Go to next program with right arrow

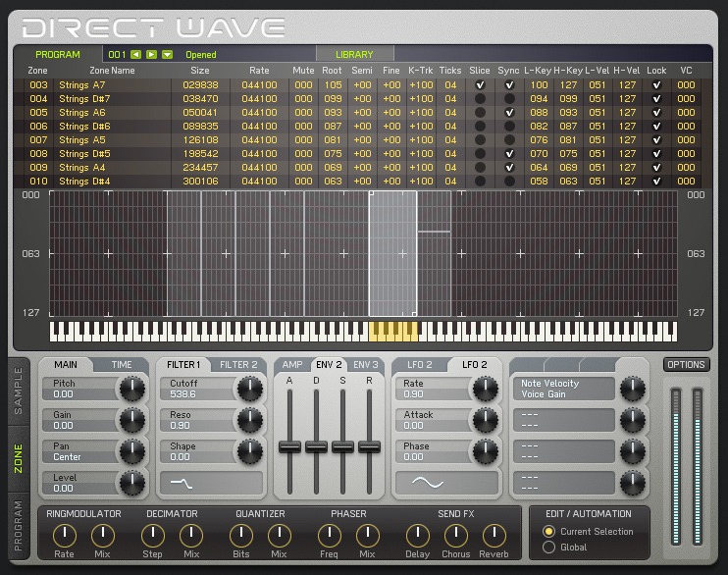pos(152,54)
